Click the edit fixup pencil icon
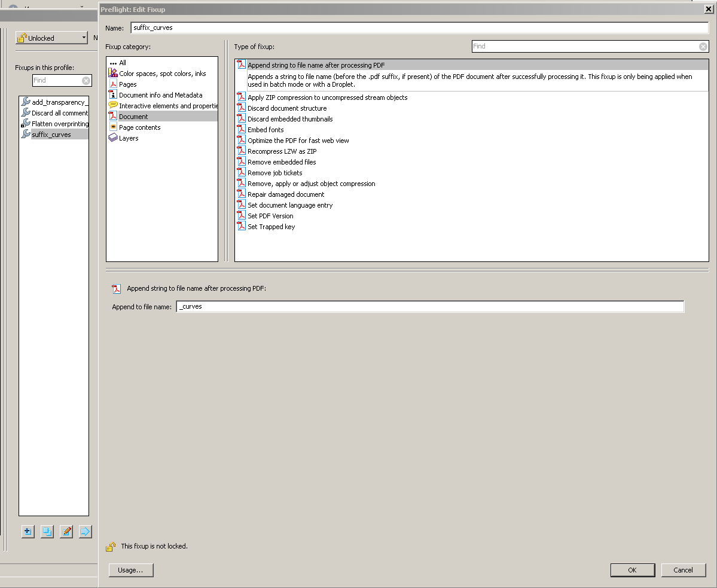The image size is (717, 588). [66, 531]
